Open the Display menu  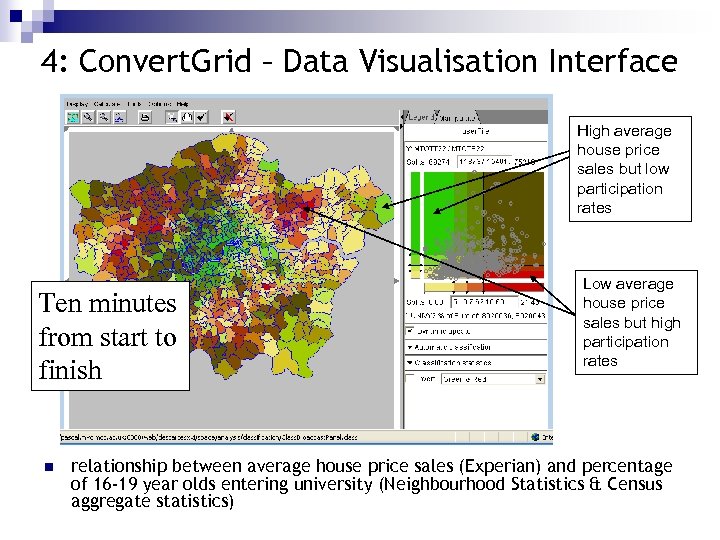[77, 104]
